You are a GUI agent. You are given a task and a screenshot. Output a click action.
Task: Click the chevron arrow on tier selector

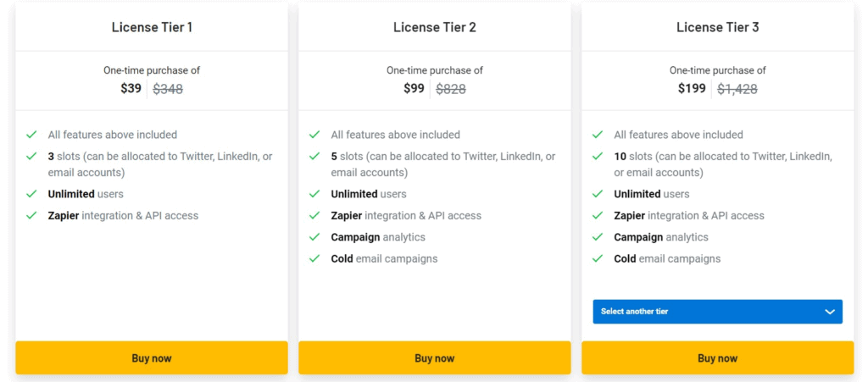[830, 312]
